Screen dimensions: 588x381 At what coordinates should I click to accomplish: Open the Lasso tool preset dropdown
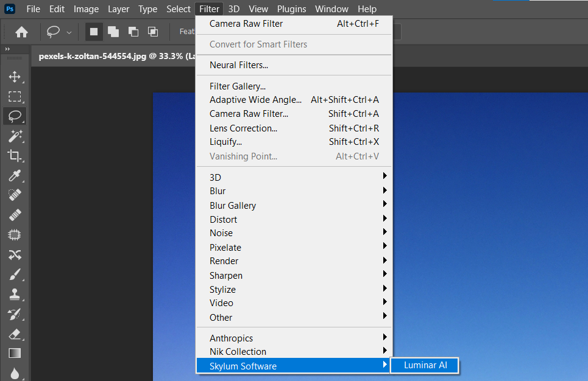(x=69, y=33)
